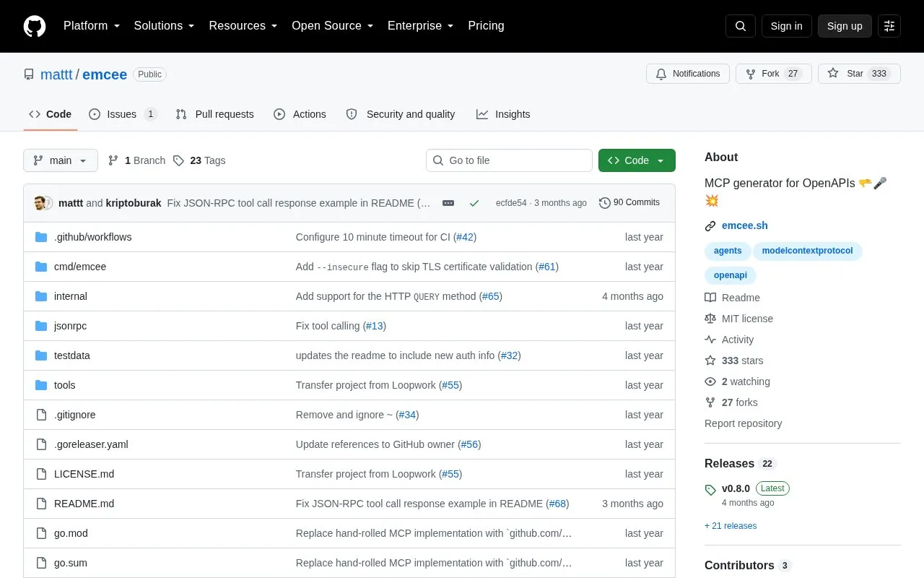Open the .github/workflows folder

click(x=92, y=237)
